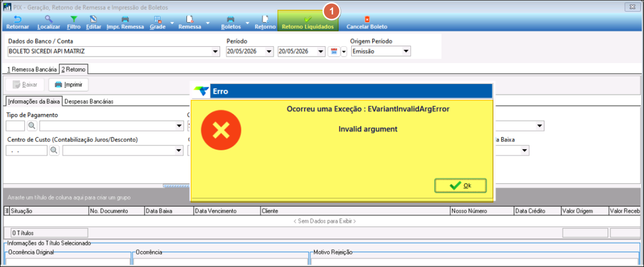Close the PIX boletos window
Screen dimensions: 644x267
click(x=632, y=7)
